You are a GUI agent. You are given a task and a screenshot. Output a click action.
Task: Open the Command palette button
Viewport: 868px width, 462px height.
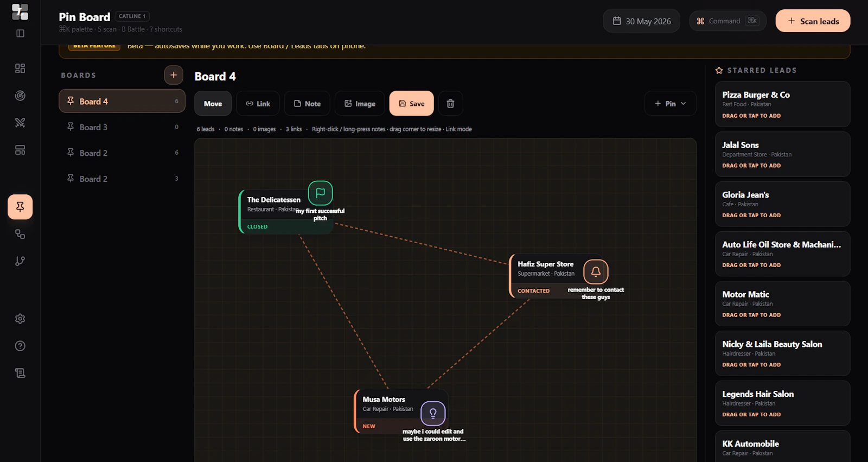pyautogui.click(x=727, y=21)
